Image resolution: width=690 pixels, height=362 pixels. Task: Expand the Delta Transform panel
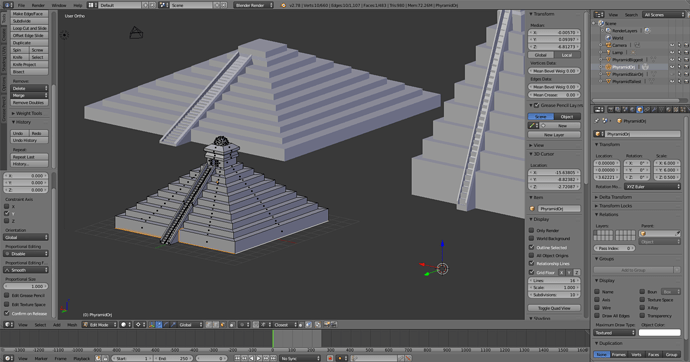click(x=615, y=197)
